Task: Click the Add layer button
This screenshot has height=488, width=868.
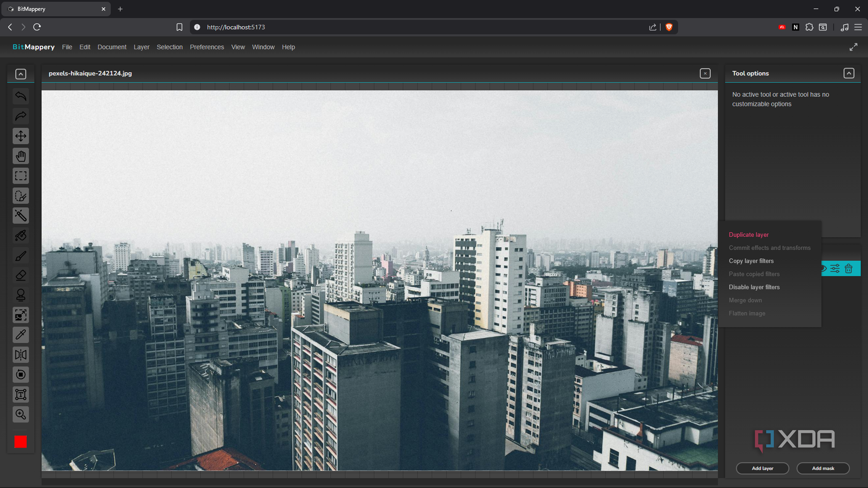Action: coord(762,469)
